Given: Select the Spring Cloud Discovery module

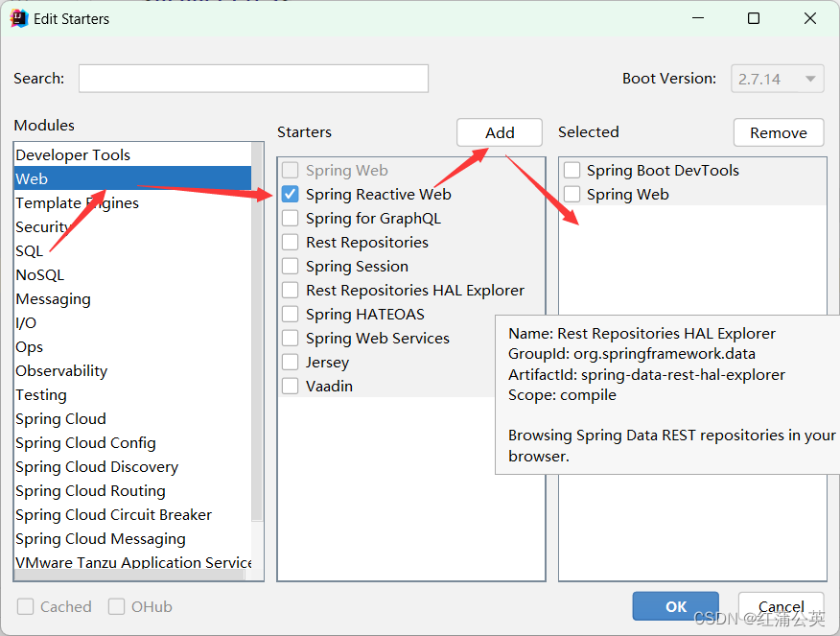Looking at the screenshot, I should click(133, 466).
